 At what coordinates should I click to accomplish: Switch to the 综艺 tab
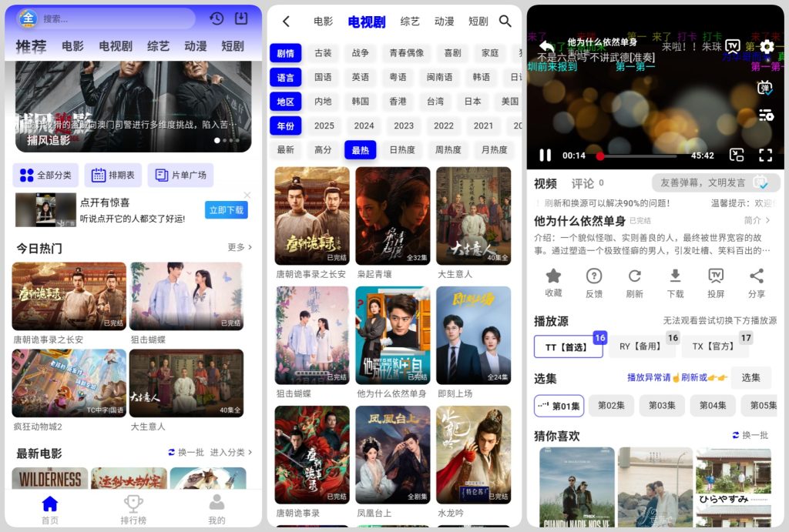409,22
